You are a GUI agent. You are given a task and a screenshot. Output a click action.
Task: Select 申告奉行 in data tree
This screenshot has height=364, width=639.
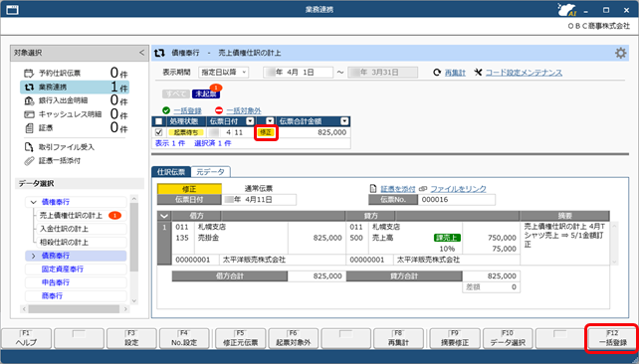[76, 282]
